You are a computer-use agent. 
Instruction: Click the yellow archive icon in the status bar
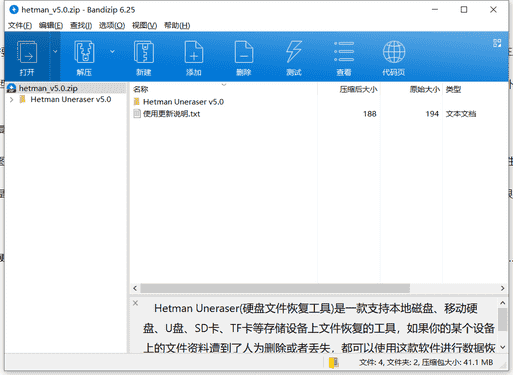click(x=334, y=363)
